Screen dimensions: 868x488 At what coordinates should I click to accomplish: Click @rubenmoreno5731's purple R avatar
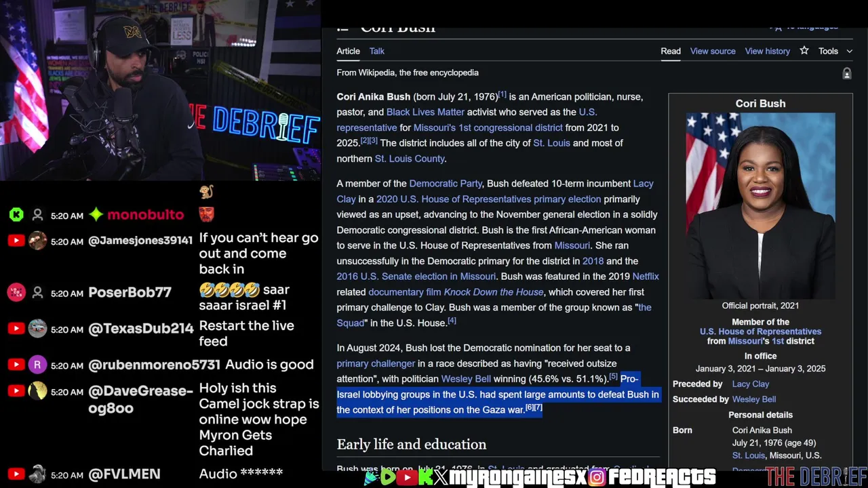coord(38,365)
